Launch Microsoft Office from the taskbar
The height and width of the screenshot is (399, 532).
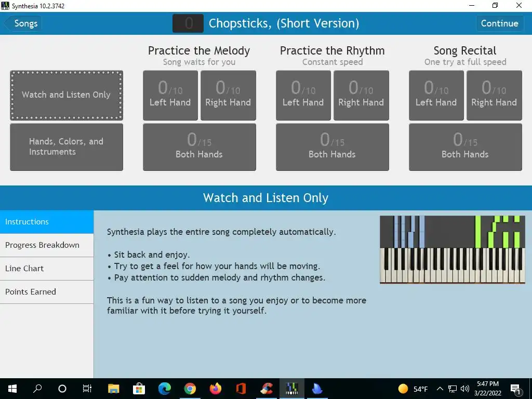tap(241, 389)
